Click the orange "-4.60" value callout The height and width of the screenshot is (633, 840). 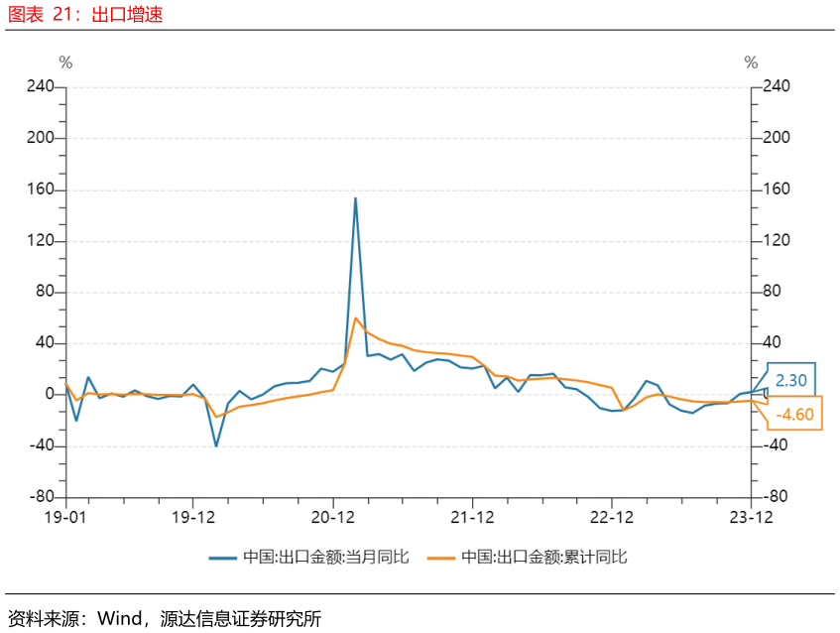[x=795, y=414]
